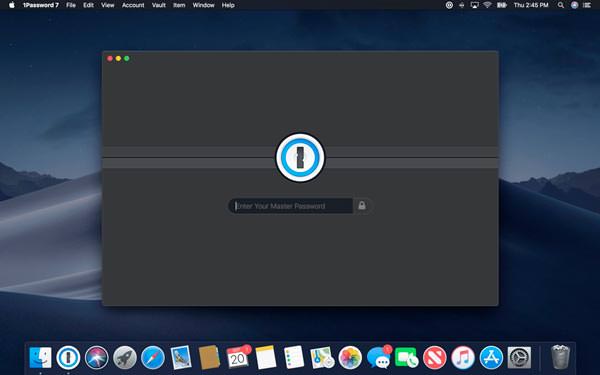Open Finder from the Dock
The height and width of the screenshot is (375, 600).
(40, 357)
